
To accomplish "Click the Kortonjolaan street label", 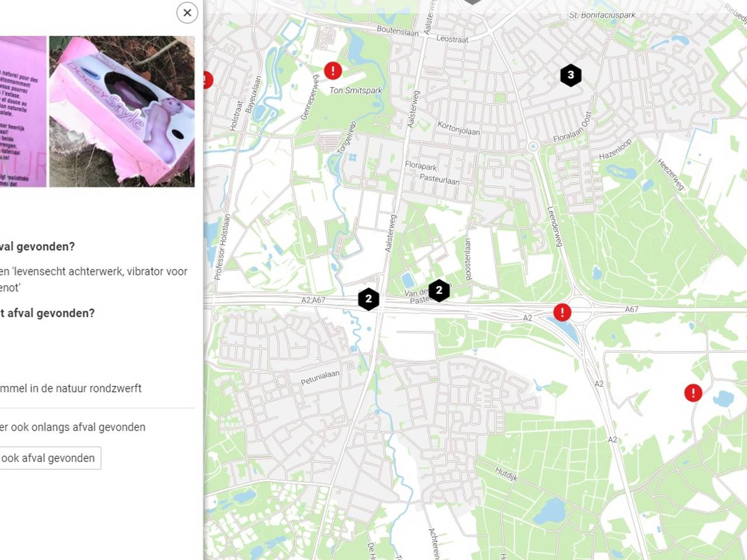I will 459,128.
